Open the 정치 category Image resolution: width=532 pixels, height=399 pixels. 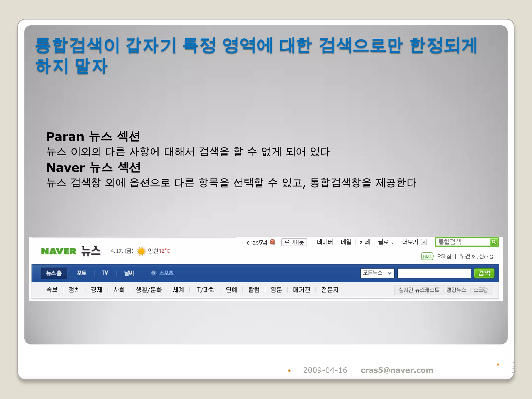[x=74, y=290]
